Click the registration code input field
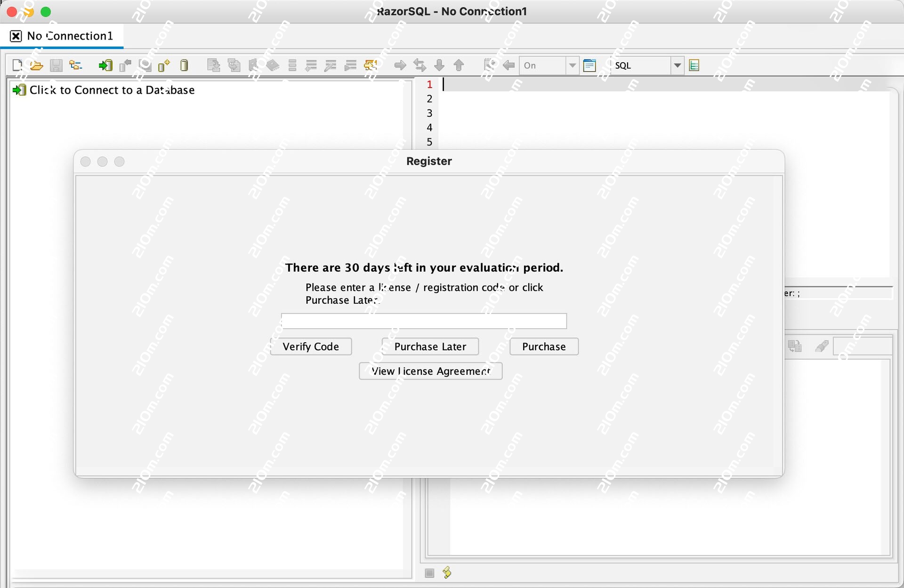The image size is (904, 588). [424, 321]
